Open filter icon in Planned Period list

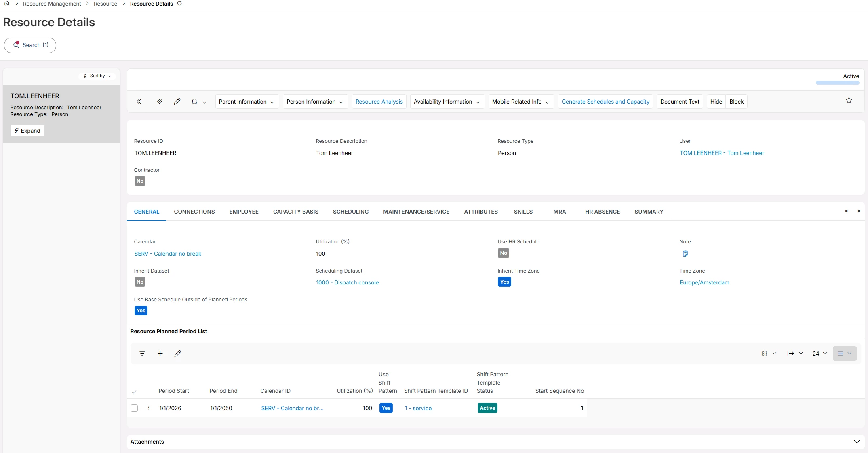click(x=142, y=354)
